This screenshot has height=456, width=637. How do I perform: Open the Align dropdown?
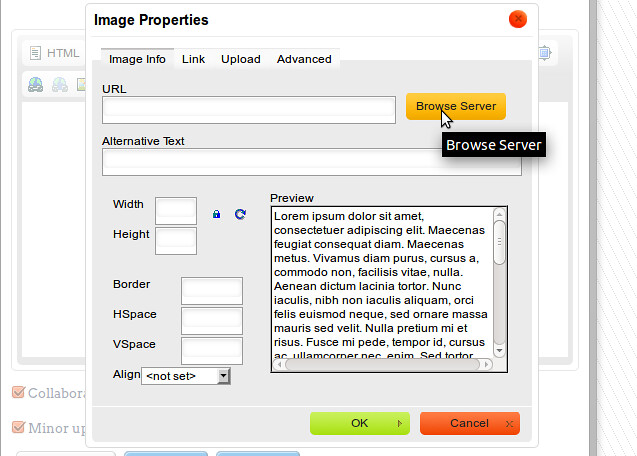(186, 376)
